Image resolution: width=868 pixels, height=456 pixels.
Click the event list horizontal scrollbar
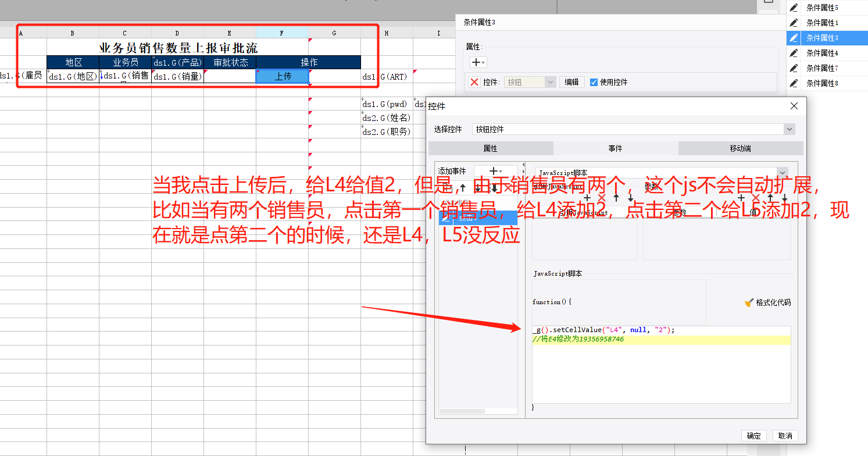tap(463, 411)
